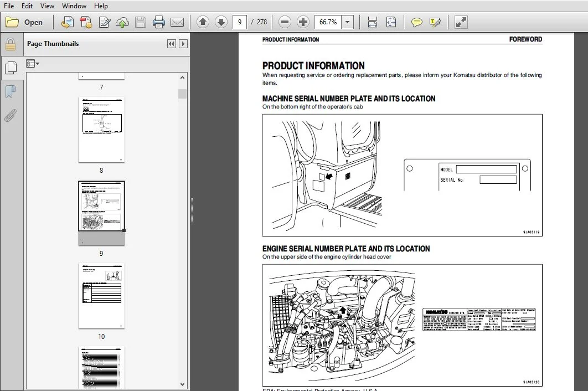Click the 'PRODUCT INFORMATION' main heading
Image resolution: width=588 pixels, height=391 pixels.
coord(313,66)
